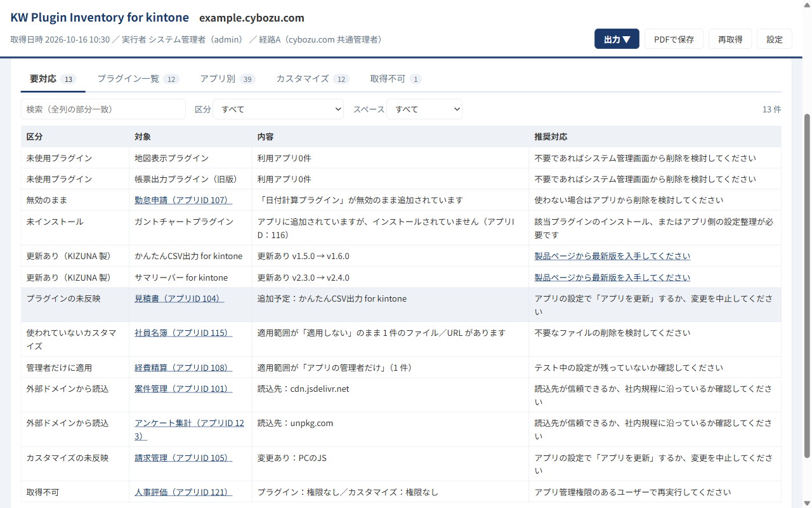812x508 pixels.
Task: Click 更新あり v2.3.0 → v2.4.0 cell
Action: point(390,277)
